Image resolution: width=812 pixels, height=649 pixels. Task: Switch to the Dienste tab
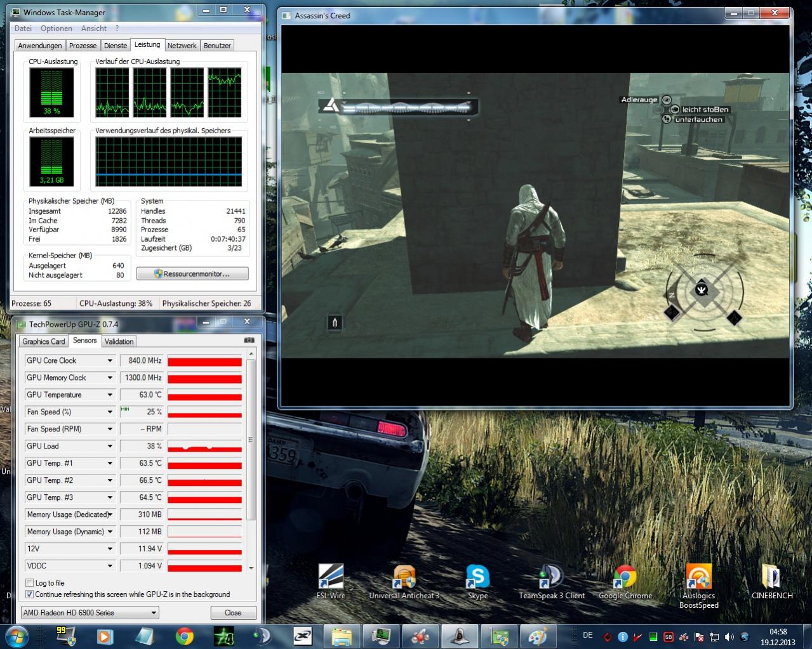[116, 46]
